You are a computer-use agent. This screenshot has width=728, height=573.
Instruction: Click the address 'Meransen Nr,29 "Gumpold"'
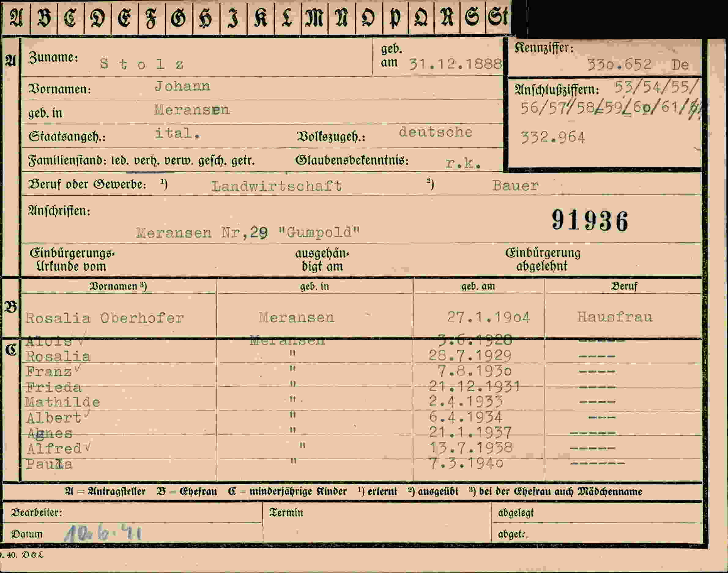tap(248, 233)
